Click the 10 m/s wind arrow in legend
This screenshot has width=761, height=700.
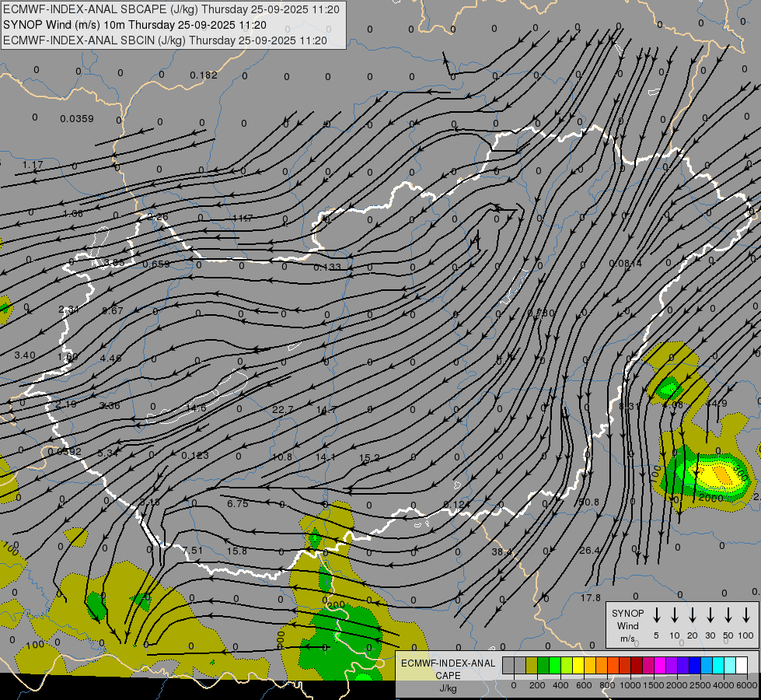coord(675,615)
